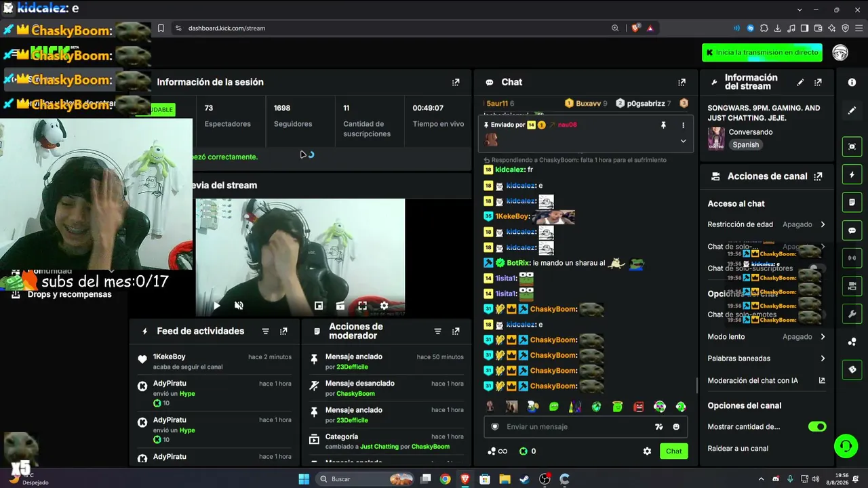Pop out the Acciones de canal panel
Image resolution: width=868 pixels, height=488 pixels.
(x=818, y=176)
